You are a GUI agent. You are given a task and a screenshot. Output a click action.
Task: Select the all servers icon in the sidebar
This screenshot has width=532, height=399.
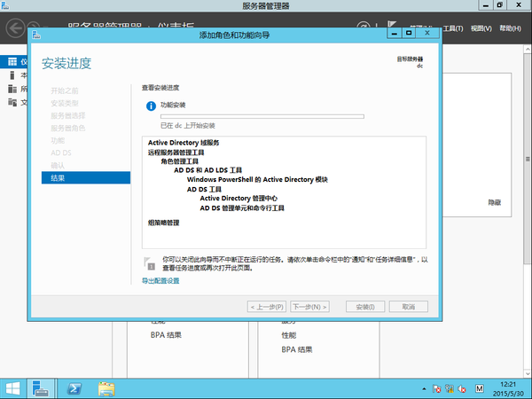pos(12,89)
